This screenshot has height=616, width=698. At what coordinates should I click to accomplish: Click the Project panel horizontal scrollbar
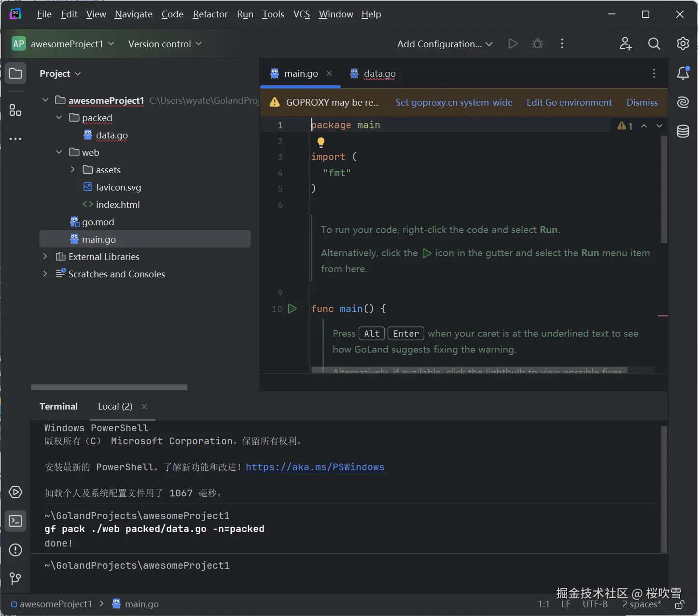coord(109,387)
